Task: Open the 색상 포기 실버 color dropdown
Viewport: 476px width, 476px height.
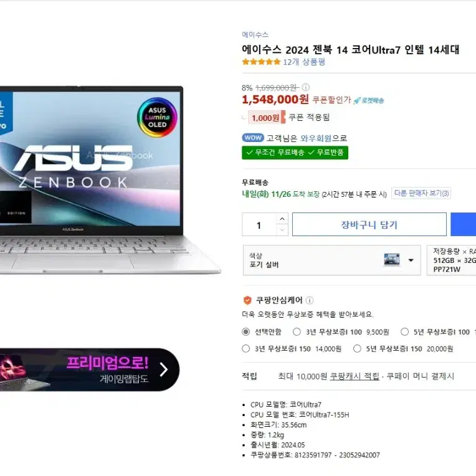Action: point(332,260)
